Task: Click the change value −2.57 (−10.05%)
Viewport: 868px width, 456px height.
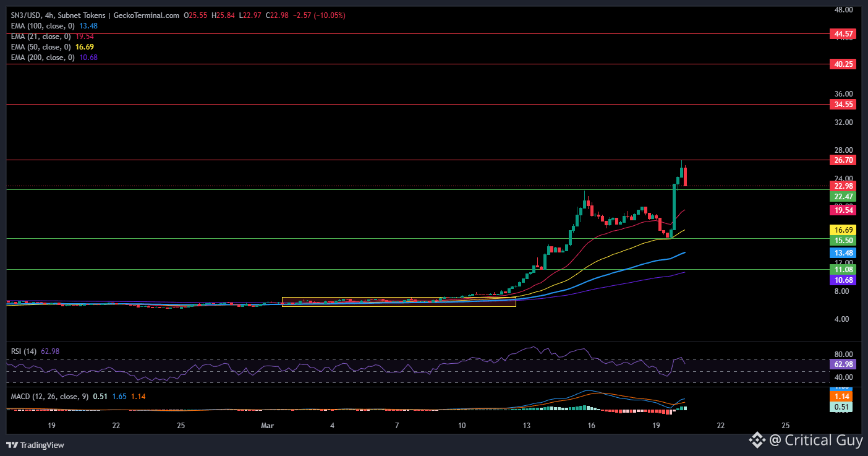Action: point(319,15)
